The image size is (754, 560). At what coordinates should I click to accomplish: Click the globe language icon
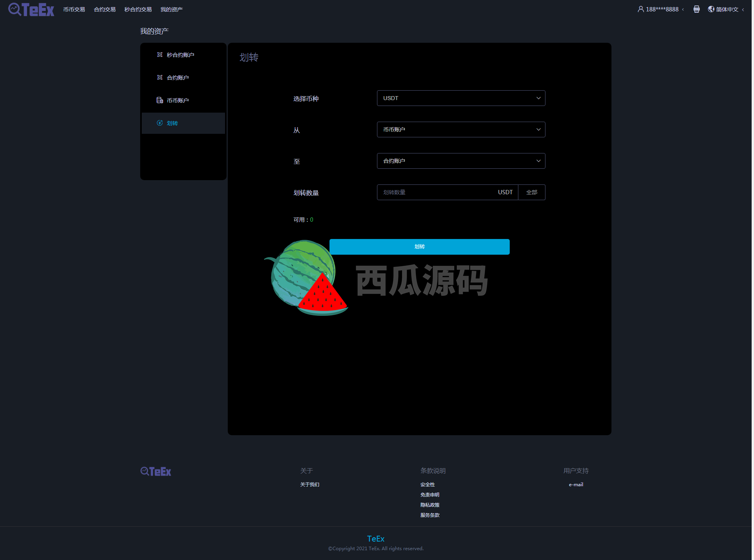[x=711, y=9]
